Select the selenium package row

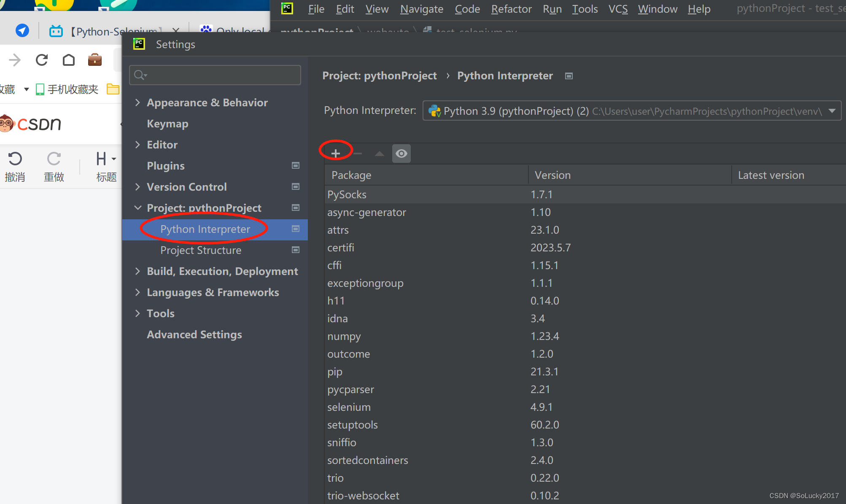click(349, 407)
